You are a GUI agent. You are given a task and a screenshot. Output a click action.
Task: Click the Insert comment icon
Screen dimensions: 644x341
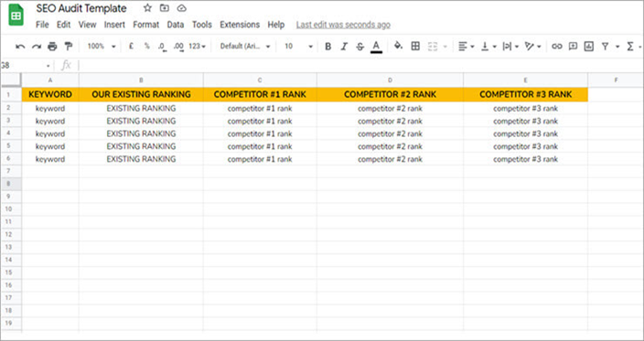pyautogui.click(x=573, y=47)
